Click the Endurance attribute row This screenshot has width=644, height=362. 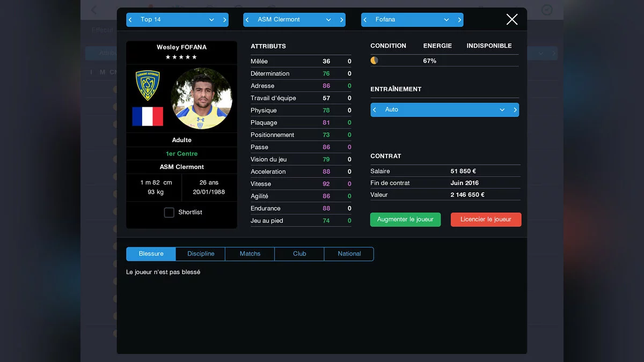[301, 209]
